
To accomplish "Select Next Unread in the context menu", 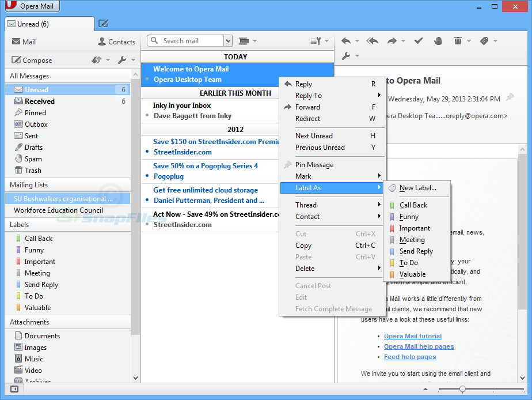I will [x=314, y=136].
